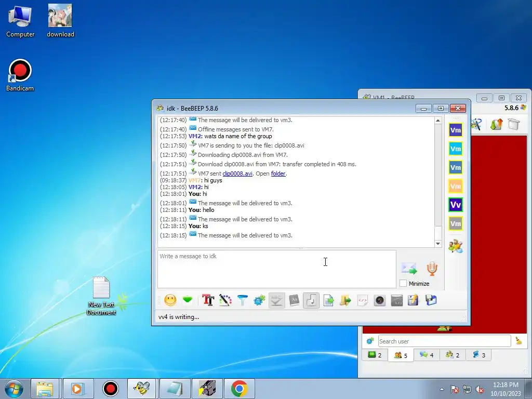Image resolution: width=532 pixels, height=399 pixels.
Task: Show hidden system tray icons arrow
Action: point(442,390)
